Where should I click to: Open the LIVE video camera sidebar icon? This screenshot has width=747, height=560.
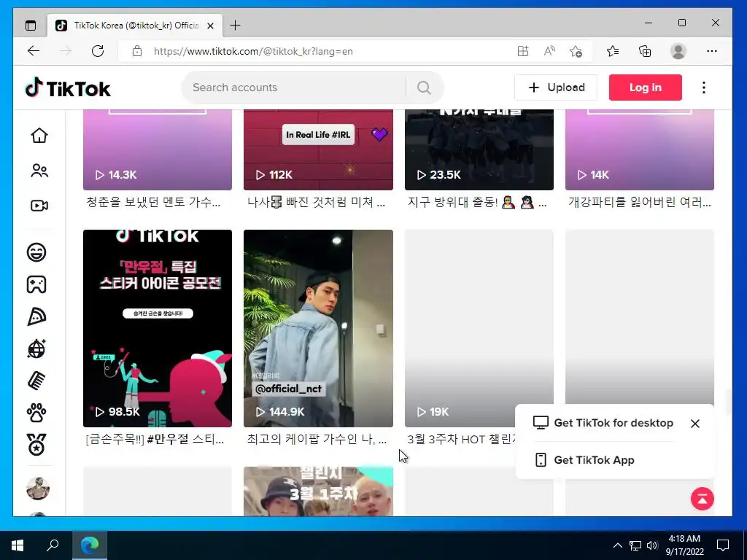coord(39,206)
